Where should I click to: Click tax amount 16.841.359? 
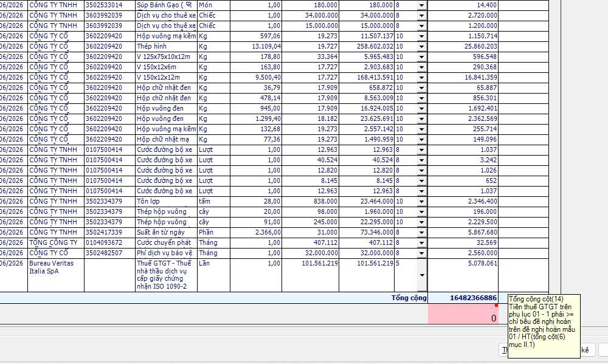(463, 78)
